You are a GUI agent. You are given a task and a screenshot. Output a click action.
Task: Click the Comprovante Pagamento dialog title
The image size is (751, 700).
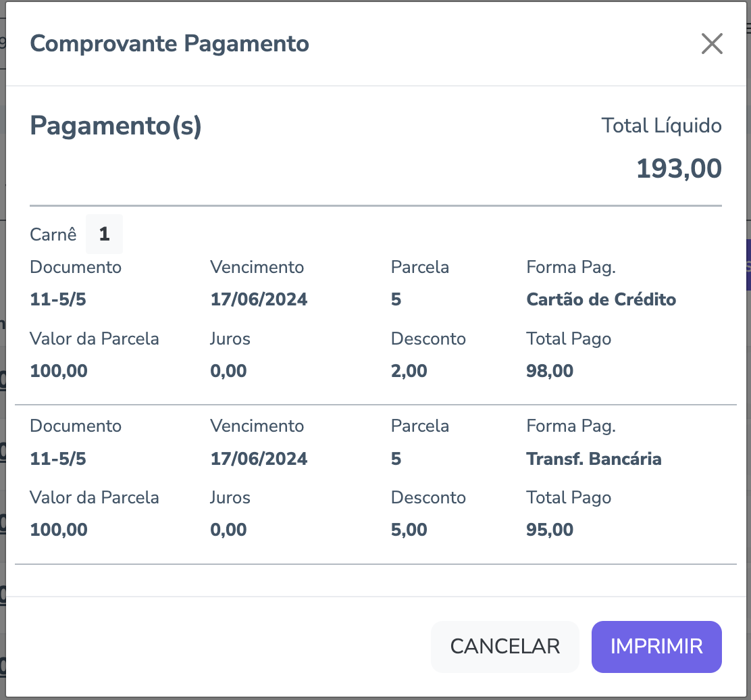170,44
